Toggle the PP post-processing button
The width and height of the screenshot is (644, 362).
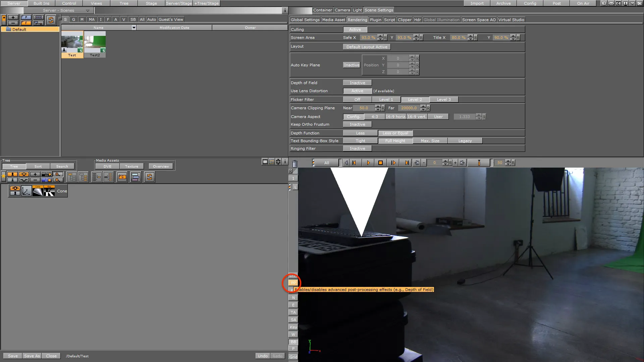click(293, 283)
